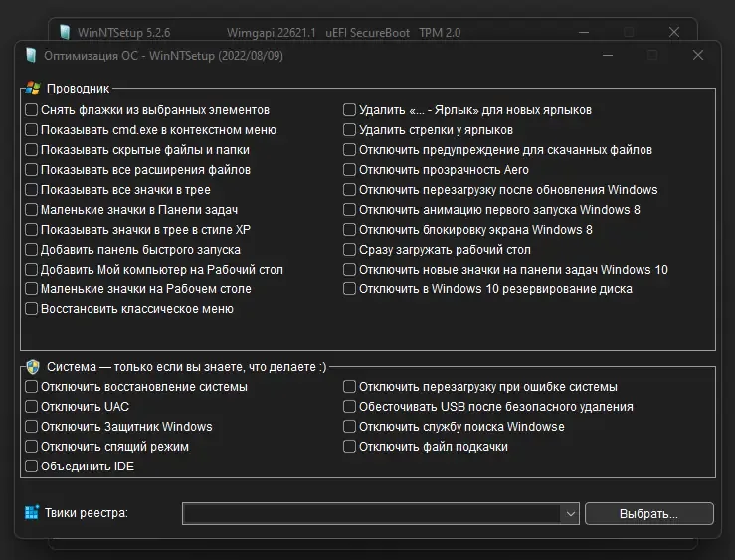This screenshot has width=735, height=560.
Task: Enable Отключить перезагрузку при ошибке системы
Action: (x=350, y=387)
